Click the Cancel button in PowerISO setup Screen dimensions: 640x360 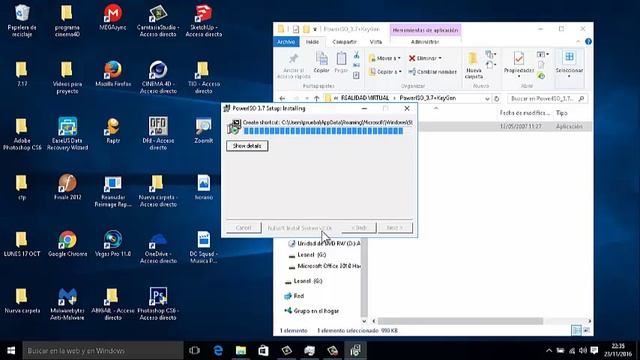[243, 228]
